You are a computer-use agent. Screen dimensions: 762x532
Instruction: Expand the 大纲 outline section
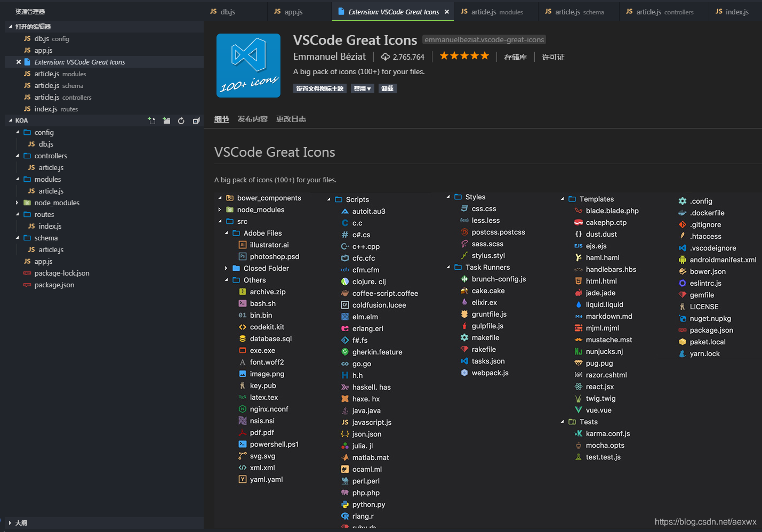coord(10,523)
